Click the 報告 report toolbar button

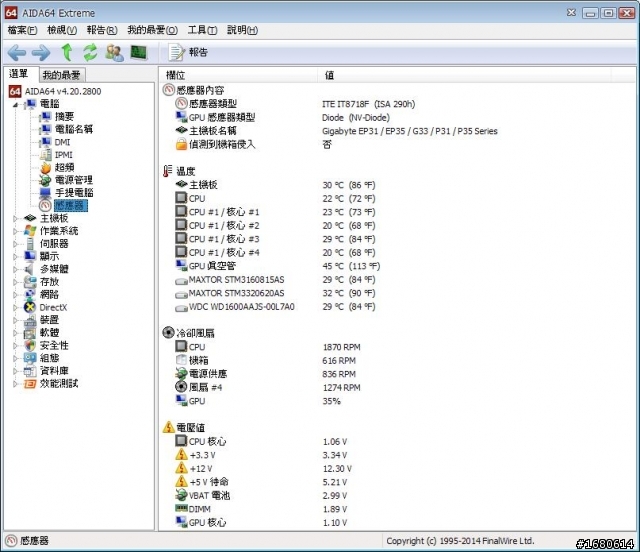[x=188, y=52]
